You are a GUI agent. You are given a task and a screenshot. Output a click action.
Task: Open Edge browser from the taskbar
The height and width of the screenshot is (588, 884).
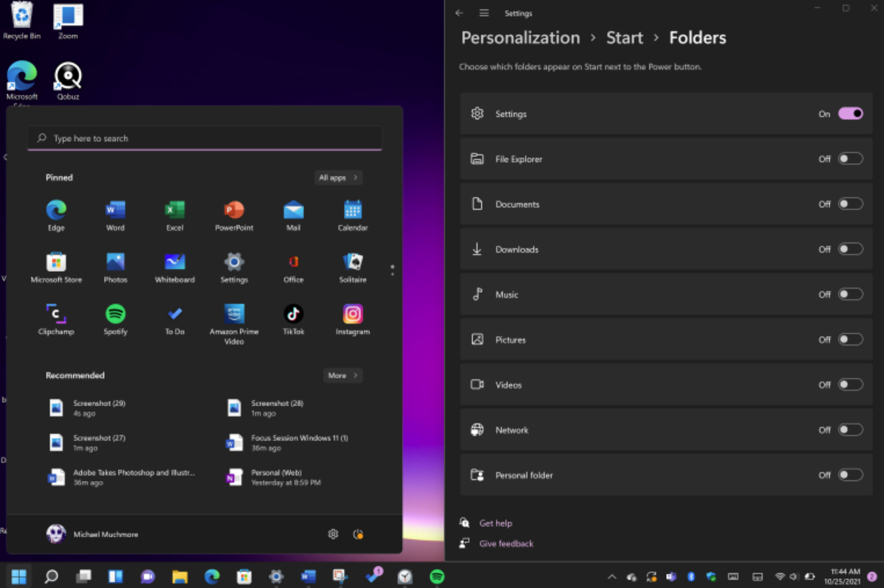click(x=212, y=576)
